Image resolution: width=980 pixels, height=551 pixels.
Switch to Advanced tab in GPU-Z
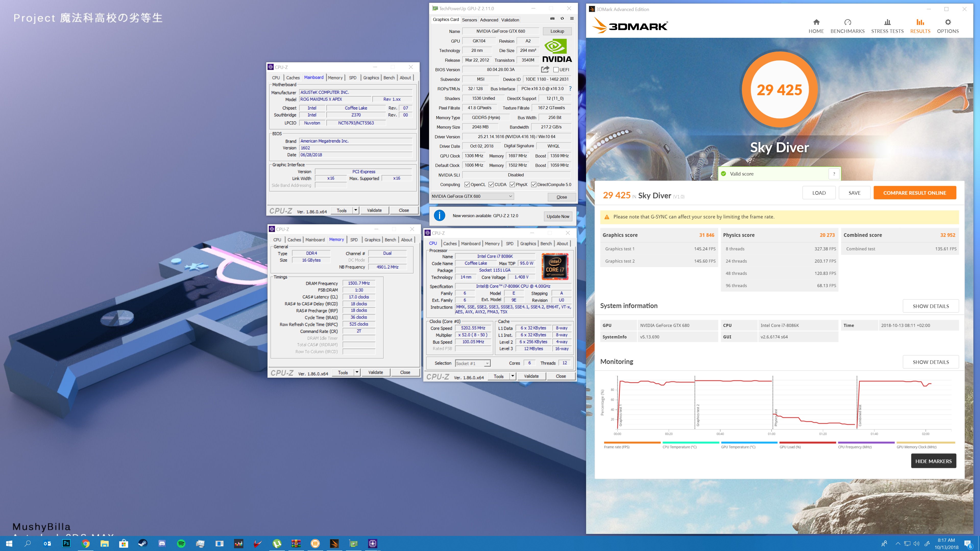pos(489,20)
